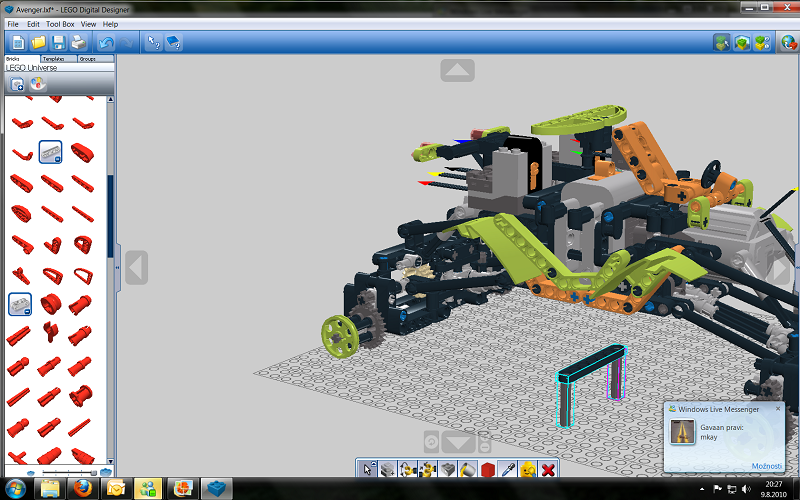Select the color picker eyedropper tool
The width and height of the screenshot is (800, 500).
[x=508, y=468]
